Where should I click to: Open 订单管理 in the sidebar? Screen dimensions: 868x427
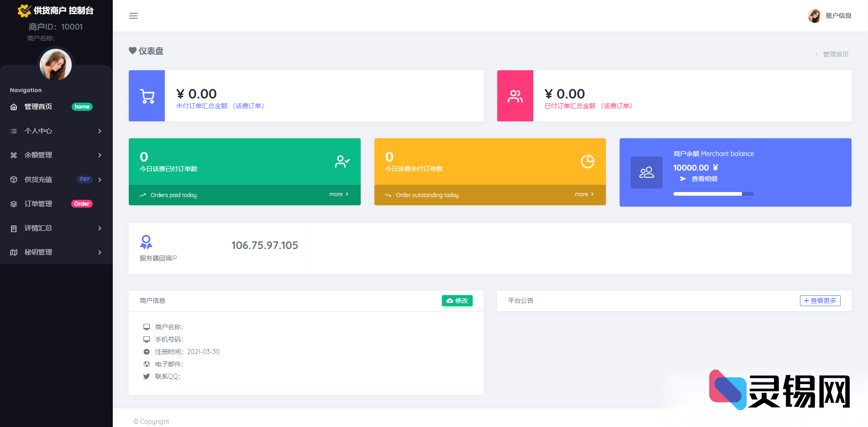pyautogui.click(x=38, y=204)
